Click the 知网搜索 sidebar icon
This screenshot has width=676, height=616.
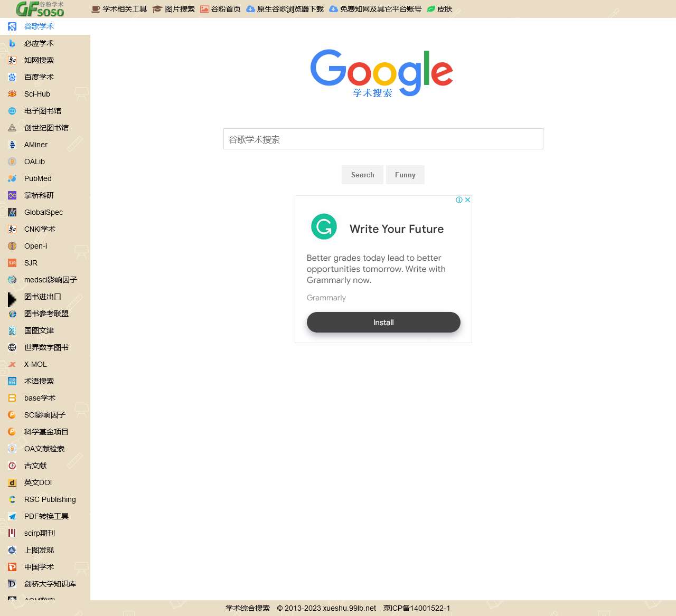12,60
